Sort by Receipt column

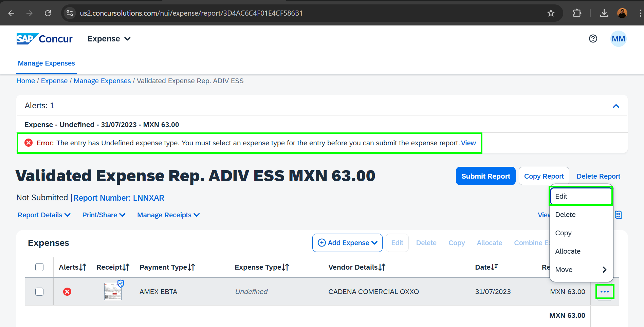(x=113, y=267)
